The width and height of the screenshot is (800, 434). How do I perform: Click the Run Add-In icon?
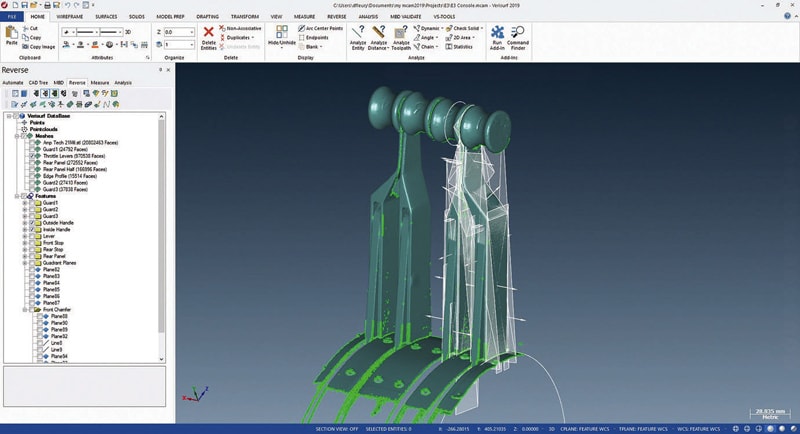[x=497, y=33]
